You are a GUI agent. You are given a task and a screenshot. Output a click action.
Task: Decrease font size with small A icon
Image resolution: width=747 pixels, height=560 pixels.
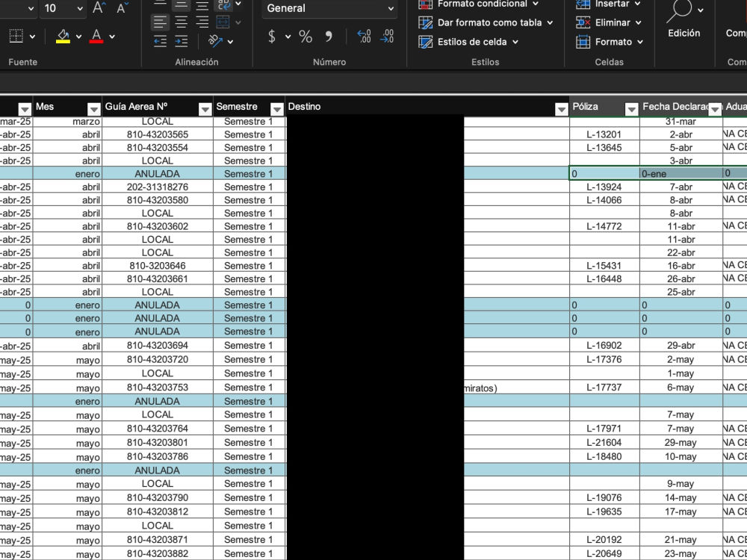tap(123, 7)
